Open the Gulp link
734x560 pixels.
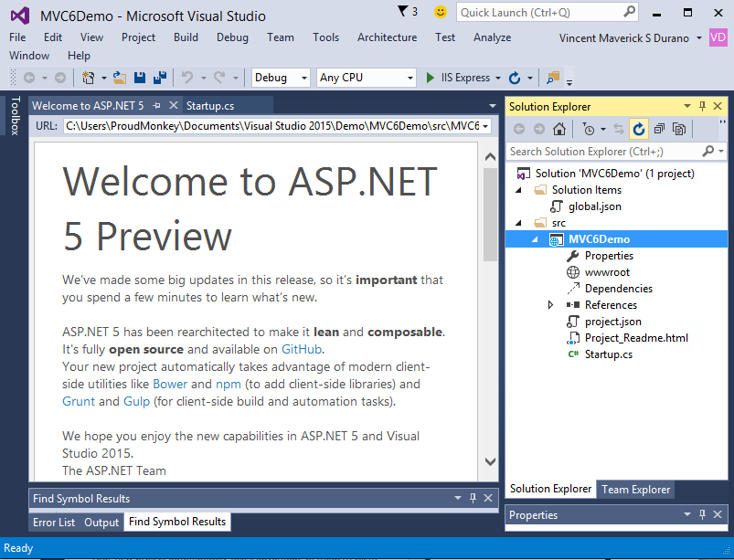(136, 402)
